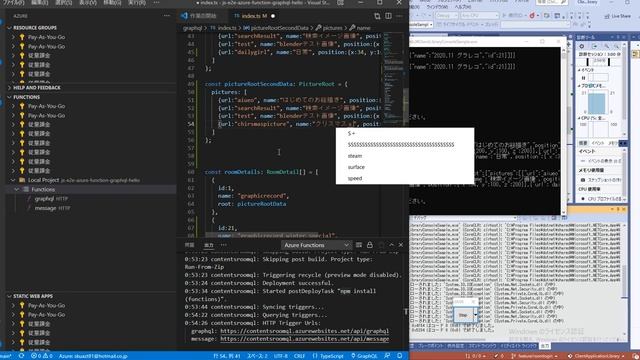This screenshot has height=360, width=640.
Task: Click the Azure account entry in status bar
Action: click(93, 356)
